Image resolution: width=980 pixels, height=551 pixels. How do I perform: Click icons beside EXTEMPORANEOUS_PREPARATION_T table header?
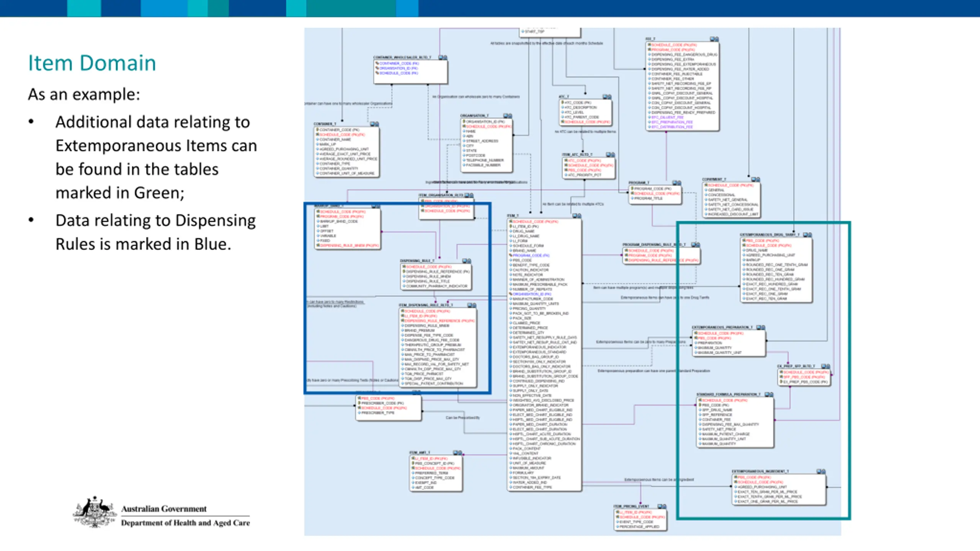tap(761, 328)
